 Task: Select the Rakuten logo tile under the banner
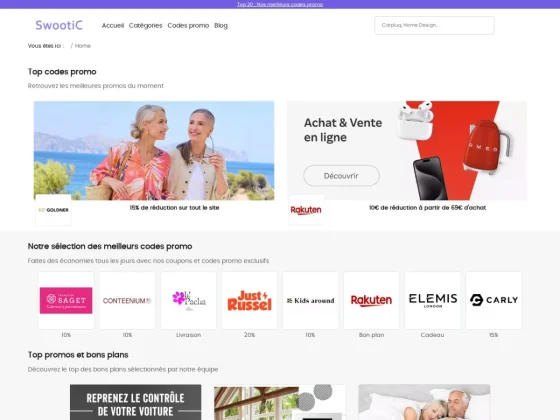306,210
